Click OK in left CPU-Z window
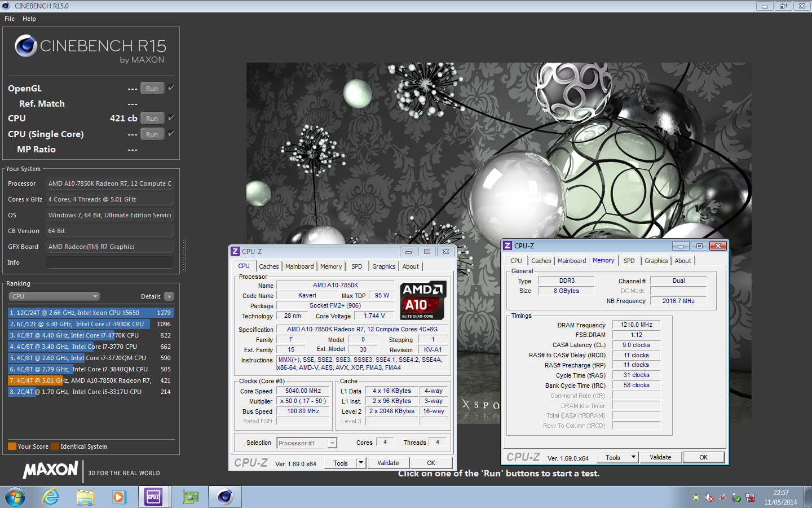Image resolution: width=812 pixels, height=508 pixels. pos(431,463)
